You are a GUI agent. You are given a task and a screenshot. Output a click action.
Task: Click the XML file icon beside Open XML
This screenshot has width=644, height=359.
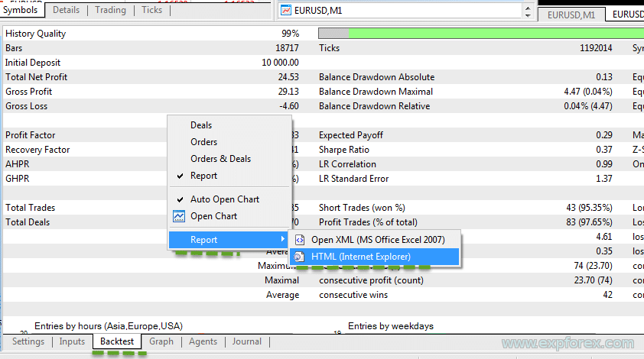300,240
